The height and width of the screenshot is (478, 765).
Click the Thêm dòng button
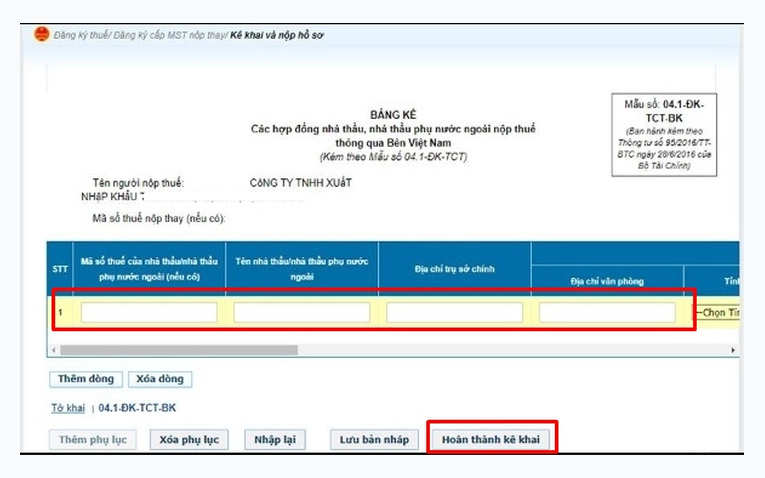(86, 379)
